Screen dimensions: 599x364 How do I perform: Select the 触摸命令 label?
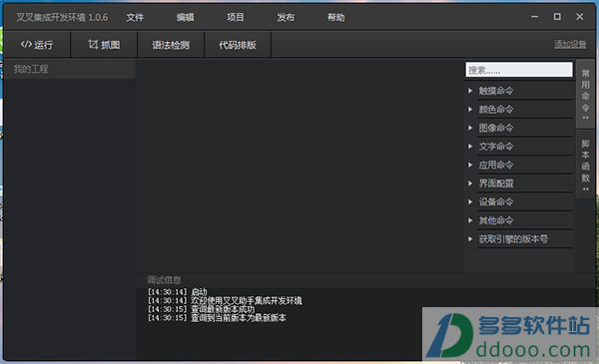(496, 91)
